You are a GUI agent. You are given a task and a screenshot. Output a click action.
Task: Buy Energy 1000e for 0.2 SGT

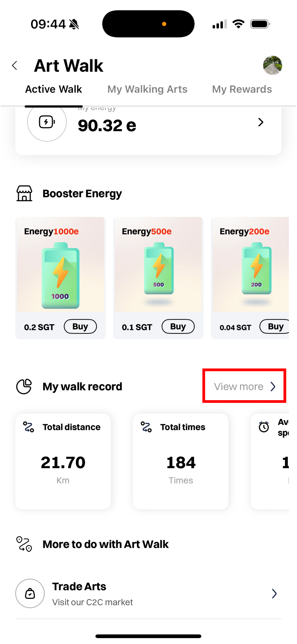(x=80, y=327)
